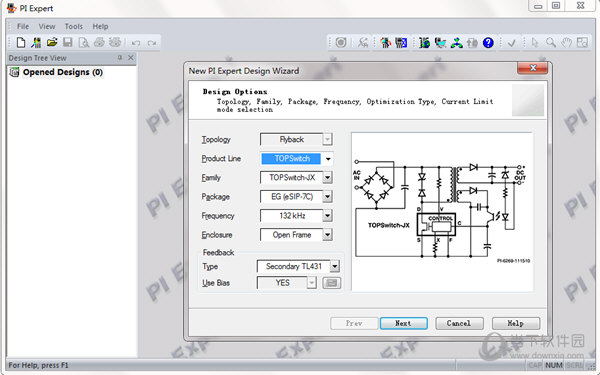Viewport: 600px width, 375px height.
Task: Open the File menu
Action: pyautogui.click(x=23, y=26)
